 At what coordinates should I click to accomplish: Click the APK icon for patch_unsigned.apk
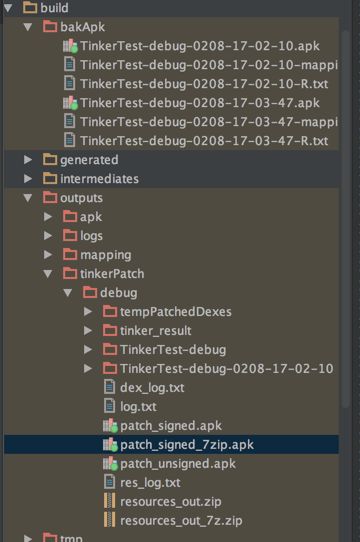(x=110, y=464)
